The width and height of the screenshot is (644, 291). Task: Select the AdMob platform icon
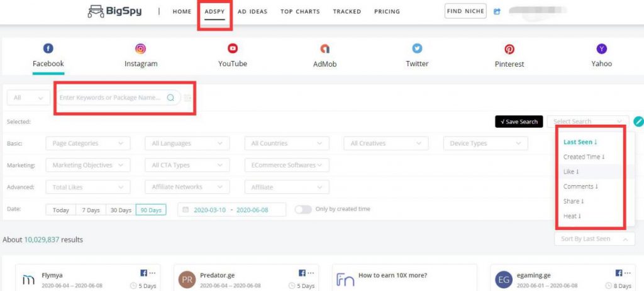pos(325,49)
